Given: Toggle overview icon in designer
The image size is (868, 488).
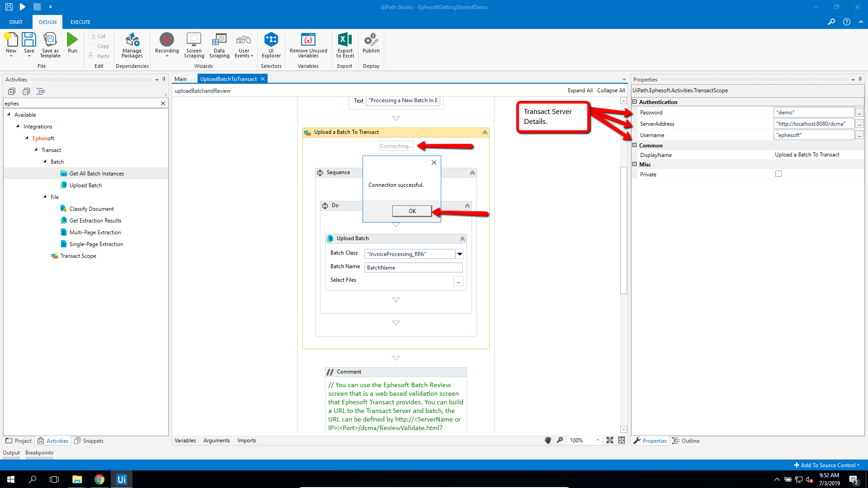Looking at the screenshot, I should tap(622, 440).
